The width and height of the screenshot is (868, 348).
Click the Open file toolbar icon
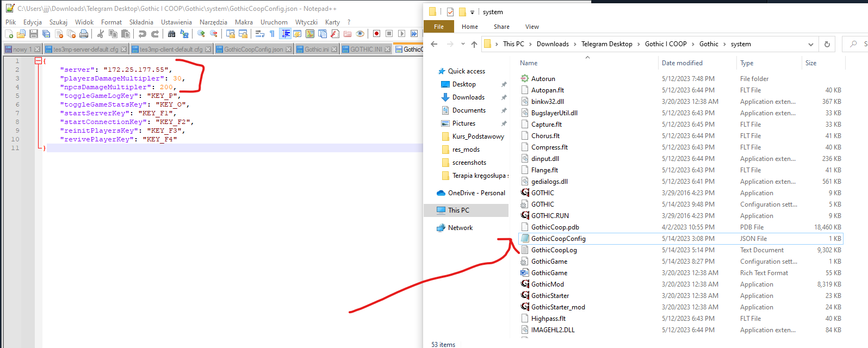tap(21, 34)
